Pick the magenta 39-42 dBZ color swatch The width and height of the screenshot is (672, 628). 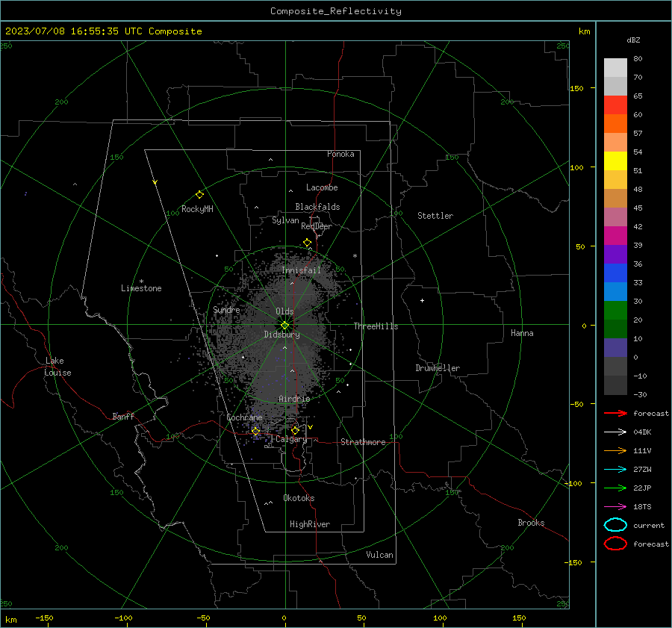click(x=615, y=236)
